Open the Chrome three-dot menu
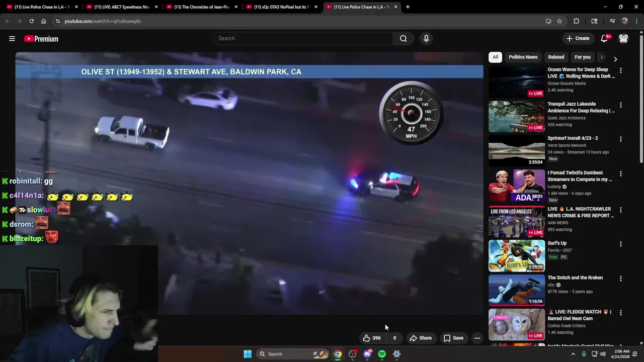 coord(636,21)
